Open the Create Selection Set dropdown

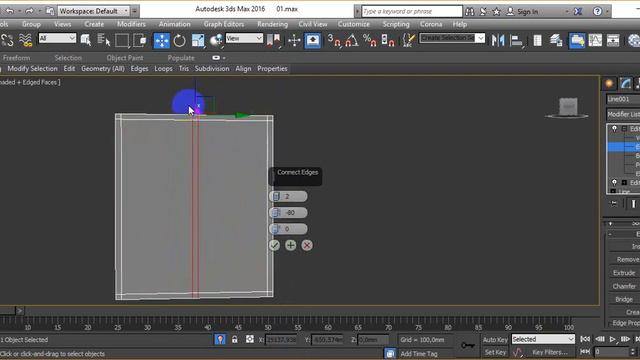[452, 38]
